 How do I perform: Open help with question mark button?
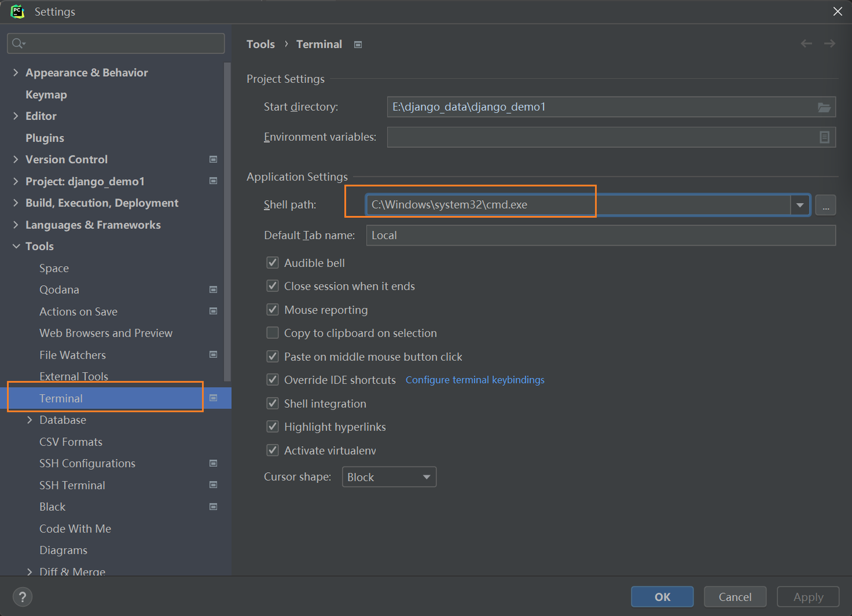tap(22, 596)
